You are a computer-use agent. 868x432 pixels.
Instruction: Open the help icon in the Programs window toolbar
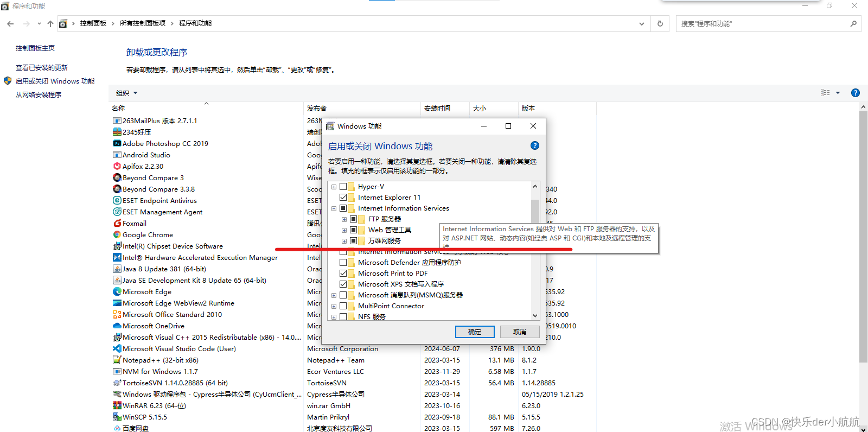(x=856, y=93)
